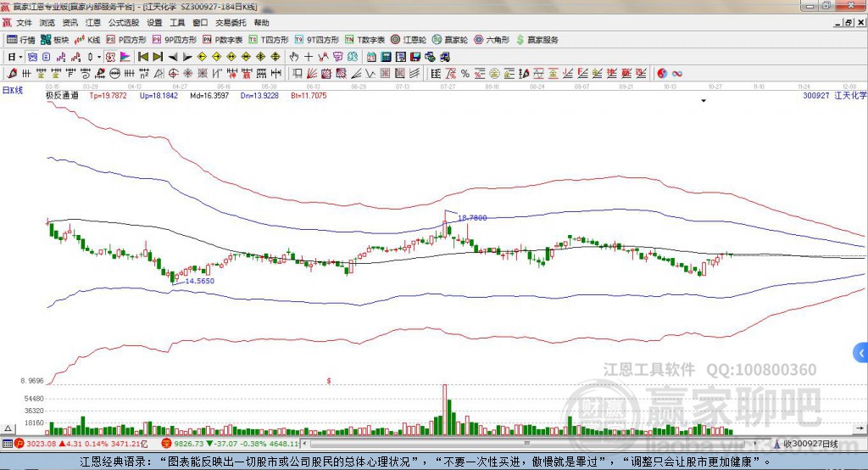Viewport: 868px width, 470px height.
Task: Open 赢家服务 with the dollar icon
Action: pos(537,40)
